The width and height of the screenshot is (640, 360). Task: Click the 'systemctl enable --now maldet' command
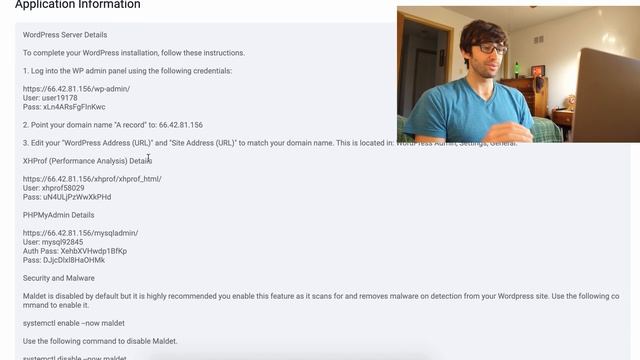pos(74,323)
